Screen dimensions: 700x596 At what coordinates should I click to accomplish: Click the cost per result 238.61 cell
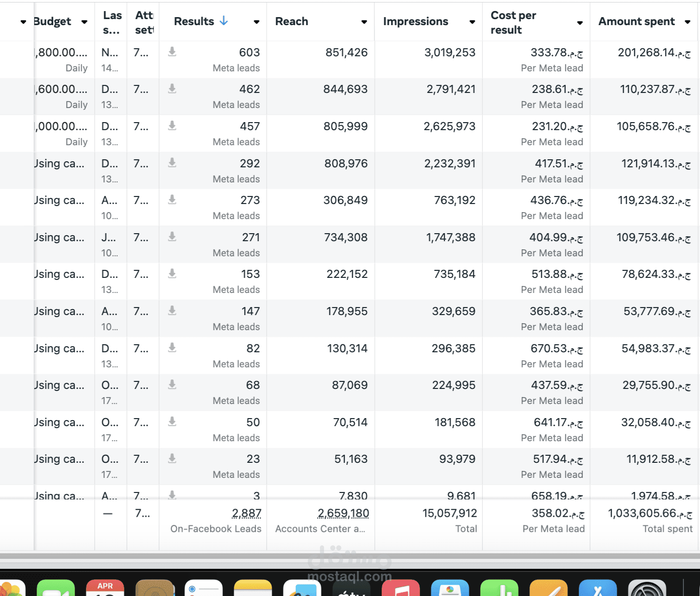point(558,89)
